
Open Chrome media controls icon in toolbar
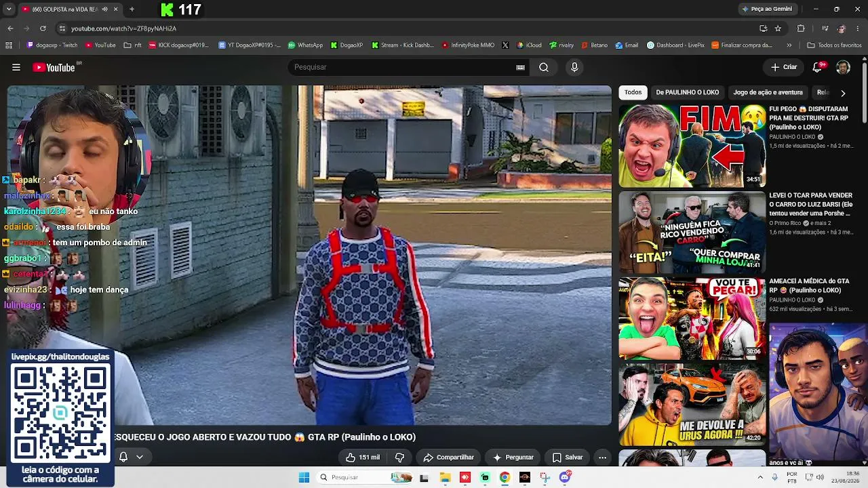click(x=825, y=28)
